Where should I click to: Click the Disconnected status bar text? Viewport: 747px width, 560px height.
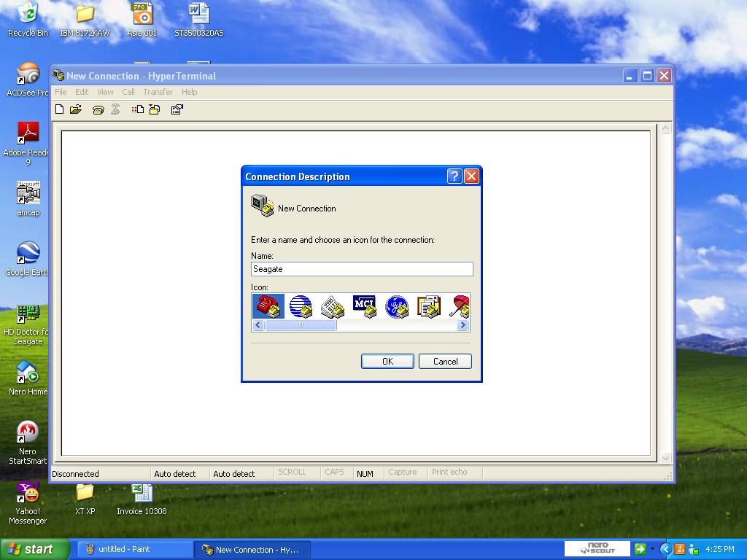pyautogui.click(x=75, y=474)
